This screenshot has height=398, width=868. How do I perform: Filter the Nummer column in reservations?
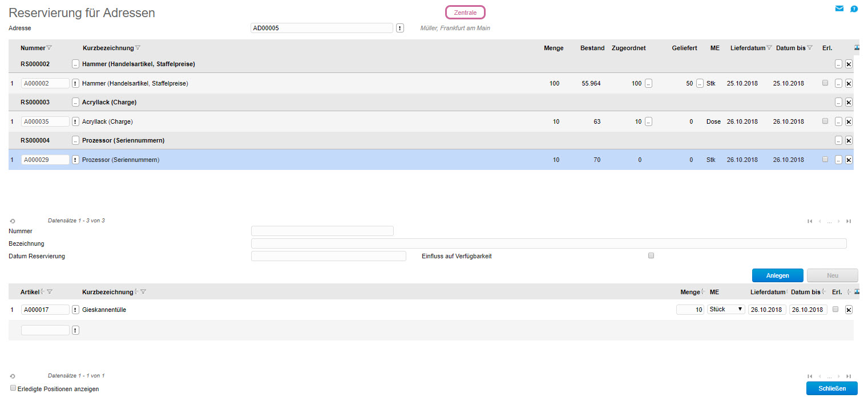point(49,48)
